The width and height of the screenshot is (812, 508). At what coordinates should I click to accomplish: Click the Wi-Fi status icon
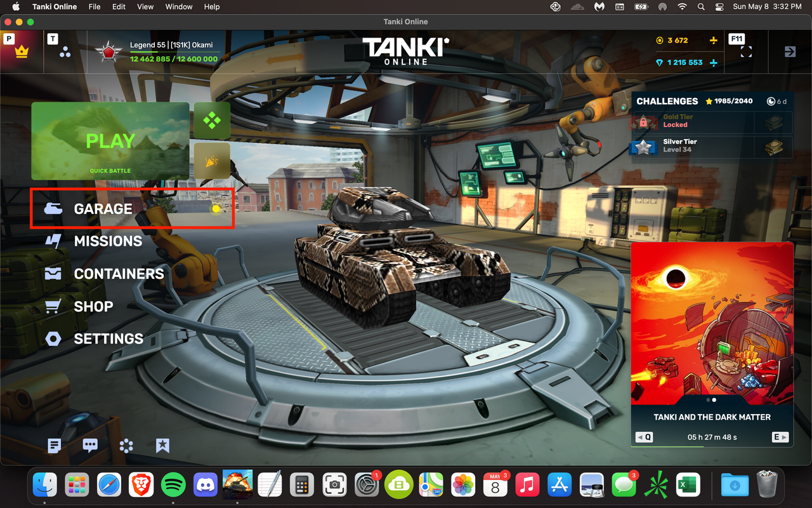(x=682, y=6)
